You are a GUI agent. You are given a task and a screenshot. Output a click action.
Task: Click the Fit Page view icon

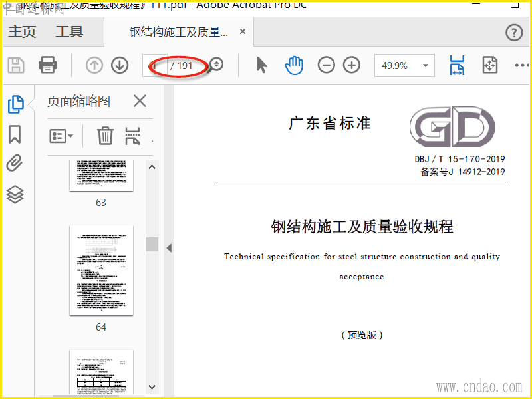(x=490, y=65)
